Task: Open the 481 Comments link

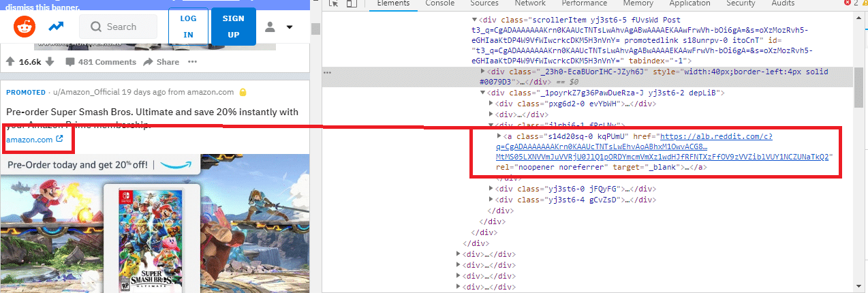Action: pyautogui.click(x=101, y=62)
